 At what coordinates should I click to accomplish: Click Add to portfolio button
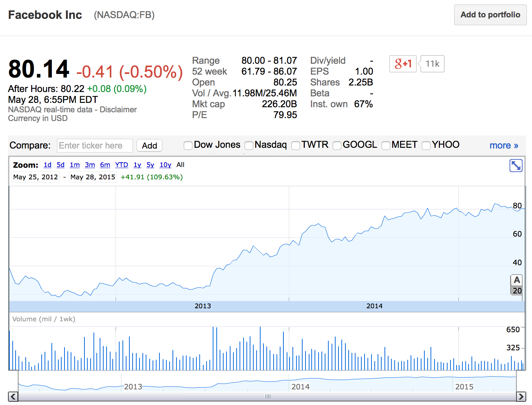tap(490, 15)
